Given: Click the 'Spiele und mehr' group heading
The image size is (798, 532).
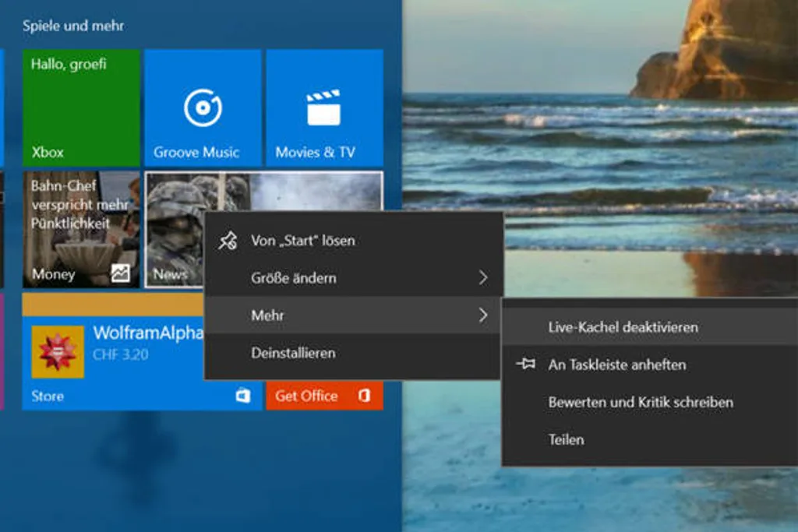Looking at the screenshot, I should pyautogui.click(x=72, y=26).
